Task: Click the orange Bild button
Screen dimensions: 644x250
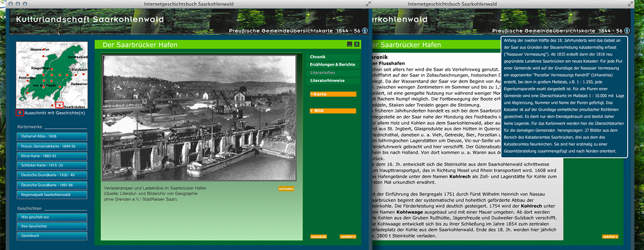Action: pyautogui.click(x=332, y=111)
